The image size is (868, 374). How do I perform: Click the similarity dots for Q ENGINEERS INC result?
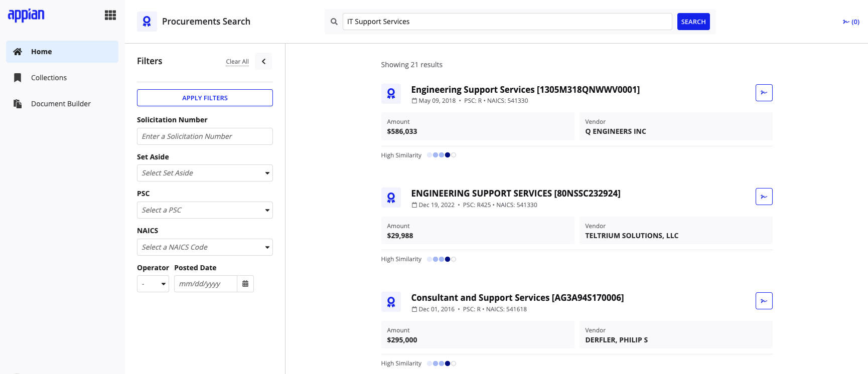point(442,155)
